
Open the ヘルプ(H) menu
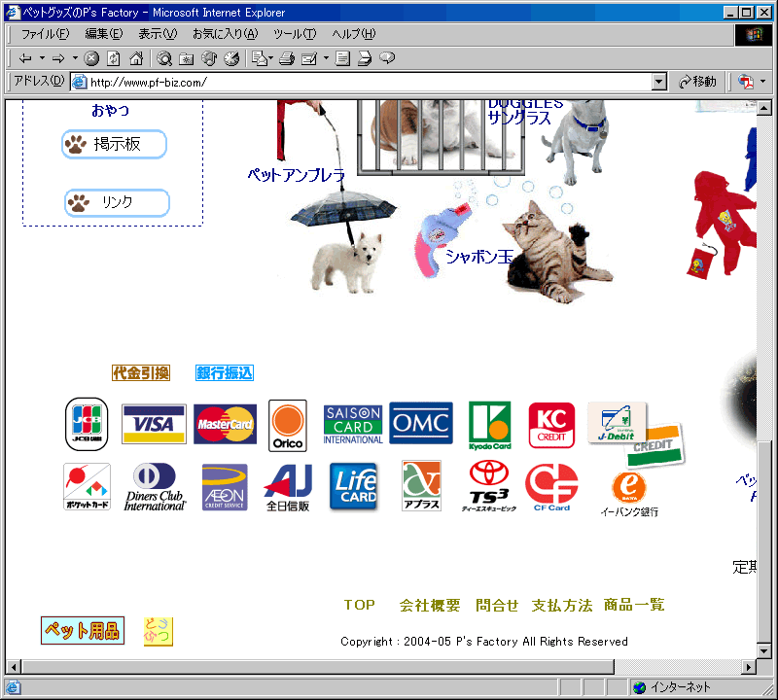(354, 34)
